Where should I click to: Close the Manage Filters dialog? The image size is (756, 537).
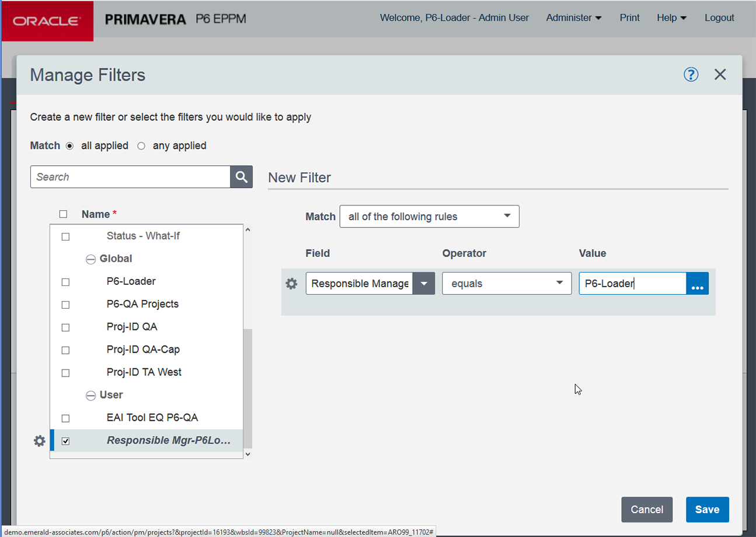click(720, 74)
